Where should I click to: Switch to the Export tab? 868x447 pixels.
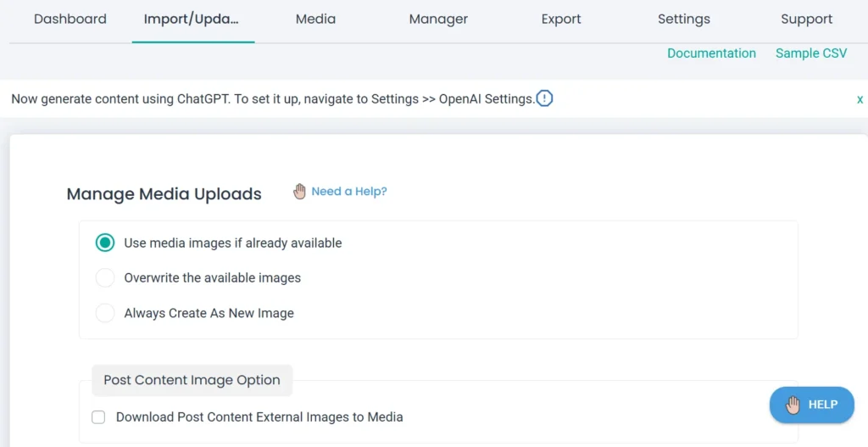pos(561,19)
